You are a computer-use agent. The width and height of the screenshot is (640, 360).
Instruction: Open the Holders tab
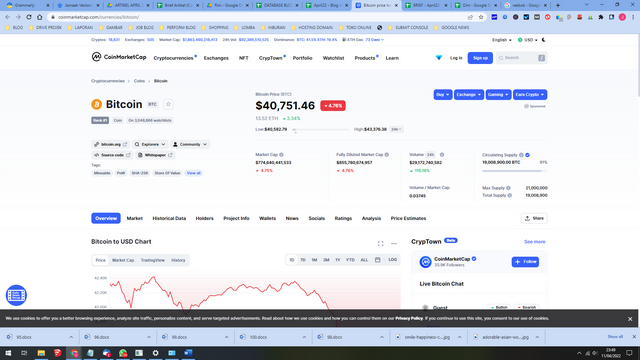coord(204,218)
